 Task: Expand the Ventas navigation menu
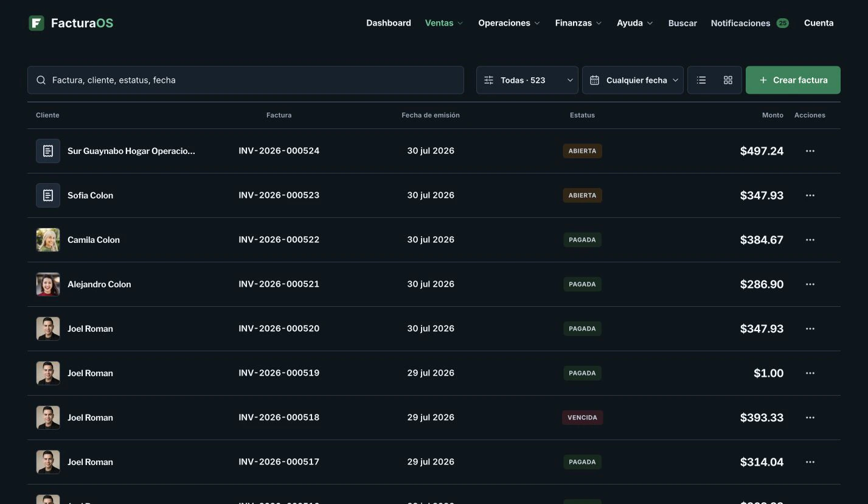tap(444, 23)
